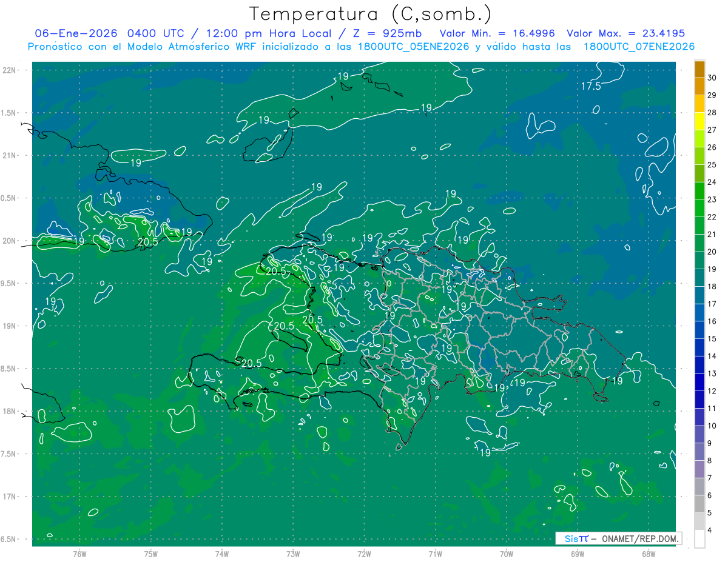The width and height of the screenshot is (728, 562).
Task: Click dark blue swatch between 12 and 13
Action: [699, 383]
